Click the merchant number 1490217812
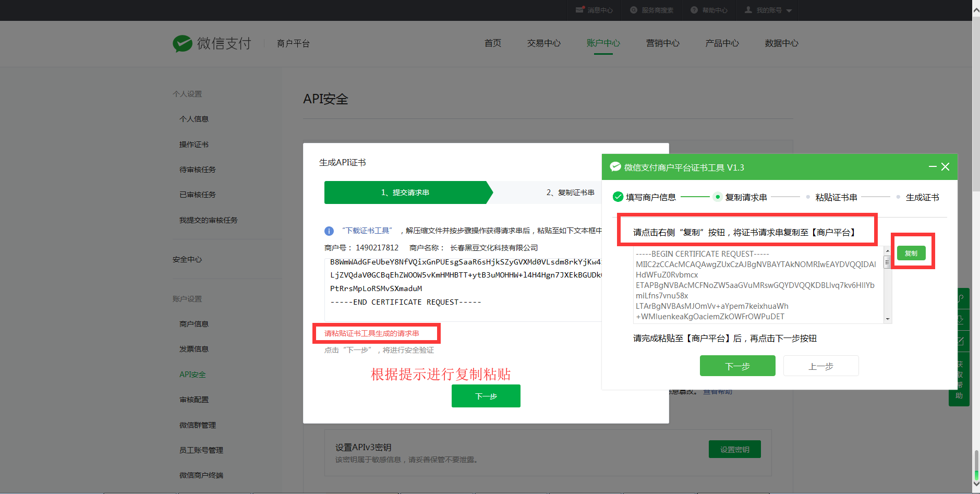The image size is (980, 494). pos(377,248)
